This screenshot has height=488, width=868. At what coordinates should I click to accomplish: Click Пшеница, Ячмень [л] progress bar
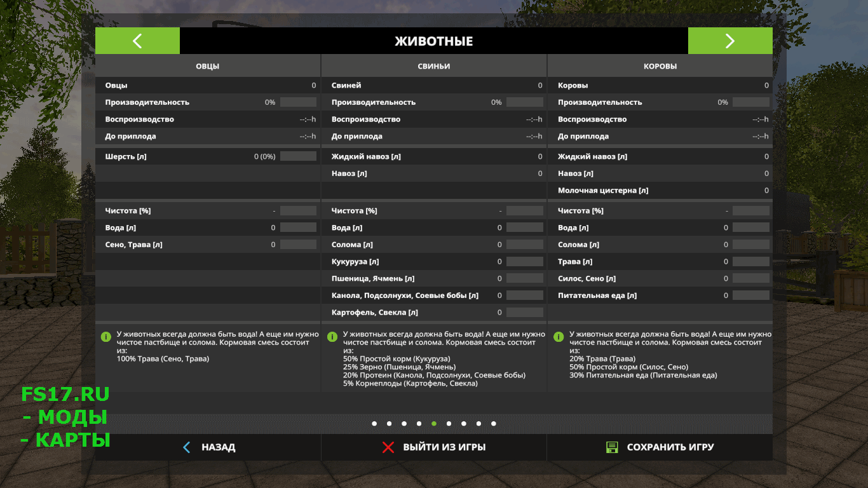point(525,278)
